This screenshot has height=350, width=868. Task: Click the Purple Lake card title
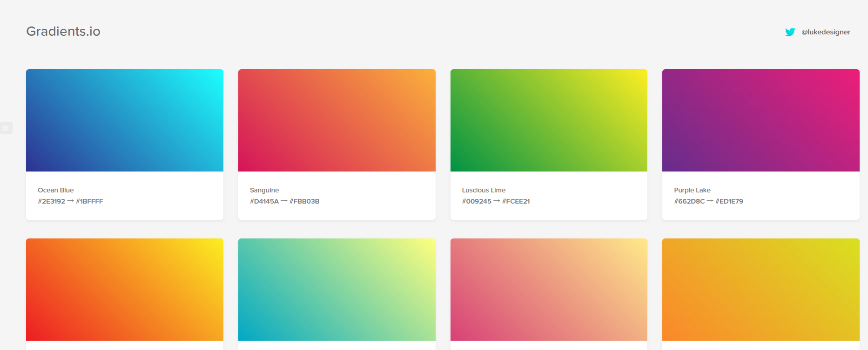point(692,190)
